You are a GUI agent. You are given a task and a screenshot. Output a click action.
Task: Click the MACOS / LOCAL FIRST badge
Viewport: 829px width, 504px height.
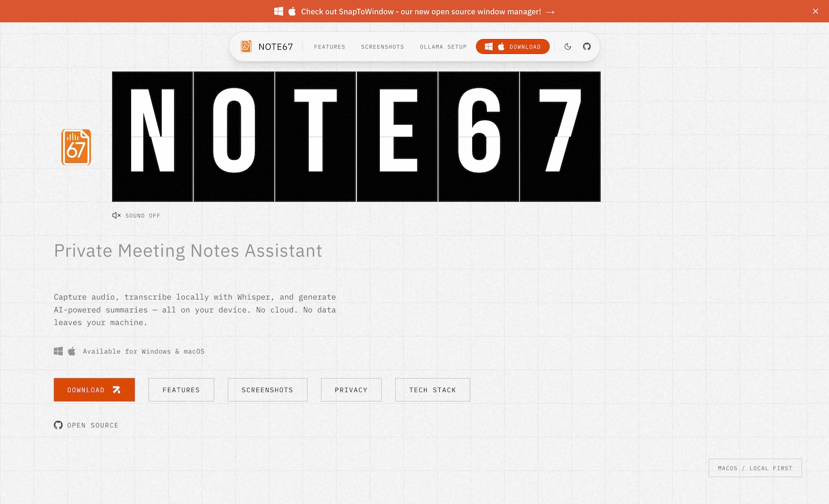(x=755, y=468)
